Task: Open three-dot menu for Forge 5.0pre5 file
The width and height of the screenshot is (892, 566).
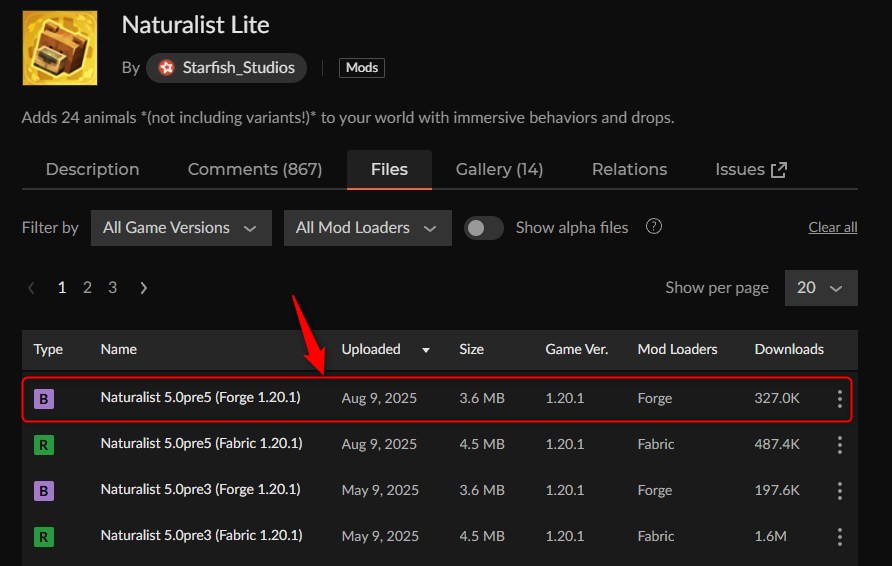Action: click(839, 399)
